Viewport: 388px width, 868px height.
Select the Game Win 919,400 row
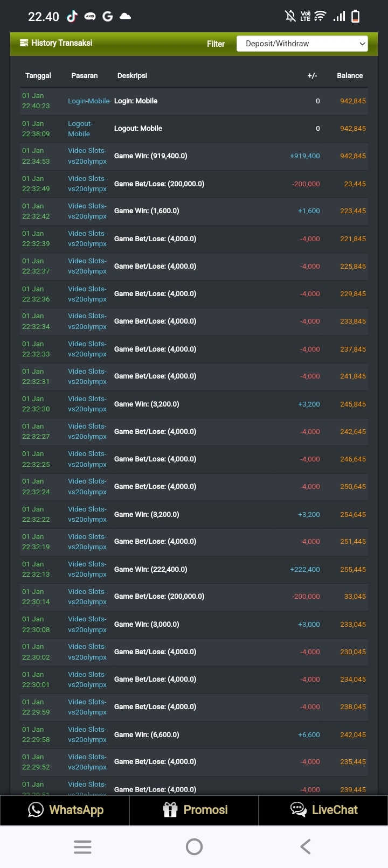coord(194,156)
